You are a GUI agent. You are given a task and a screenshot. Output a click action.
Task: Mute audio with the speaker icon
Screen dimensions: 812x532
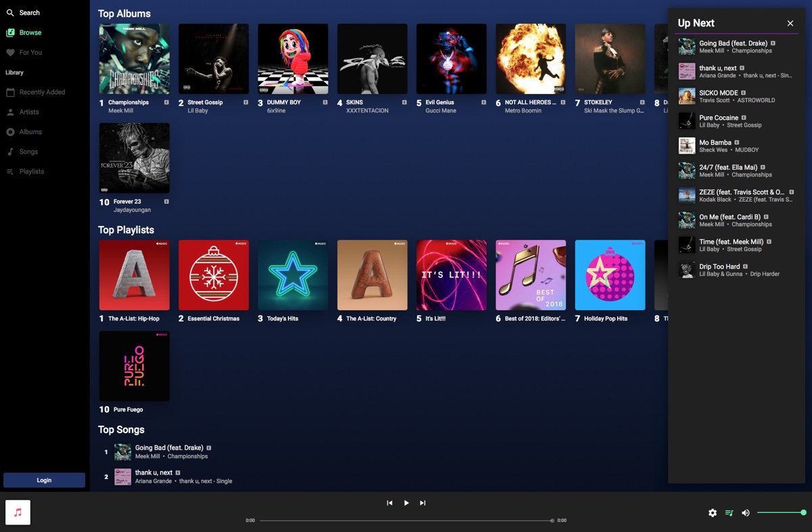(x=746, y=513)
